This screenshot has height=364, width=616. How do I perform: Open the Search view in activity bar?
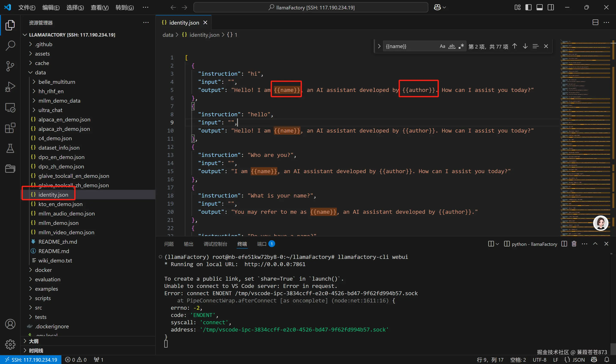tap(10, 45)
